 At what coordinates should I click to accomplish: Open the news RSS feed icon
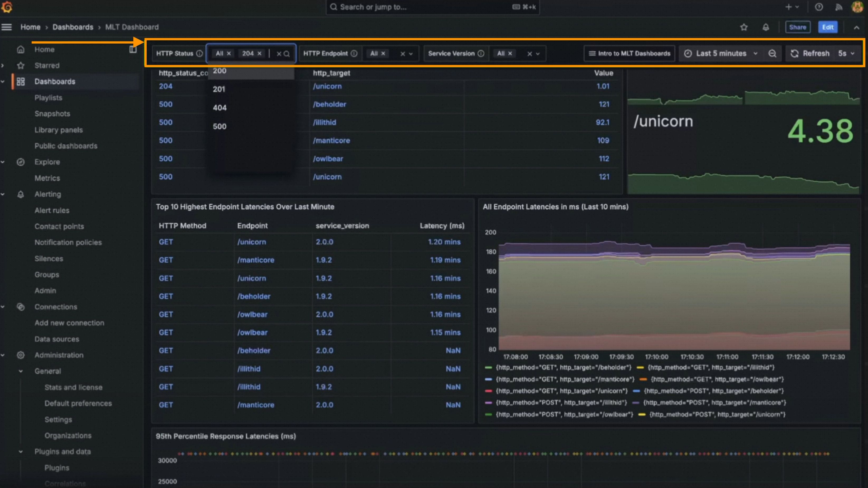tap(839, 7)
